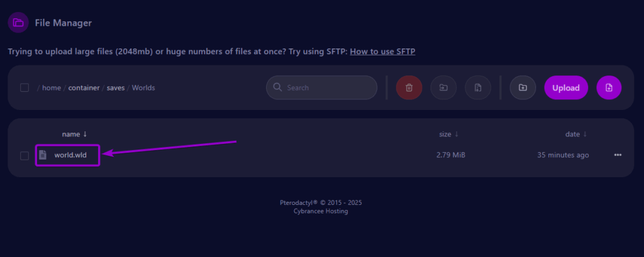644x257 pixels.
Task: Jump to the saves breadcrumb folder
Action: click(x=116, y=88)
